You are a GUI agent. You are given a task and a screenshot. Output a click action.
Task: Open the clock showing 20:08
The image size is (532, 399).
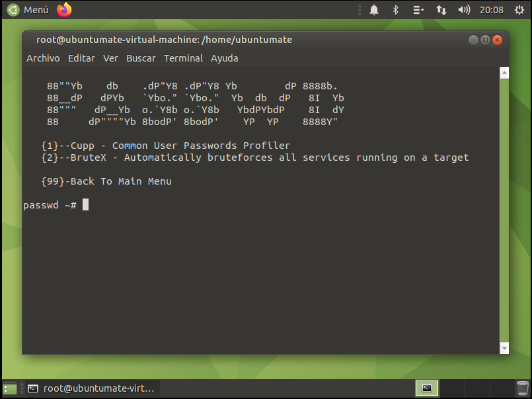tap(492, 10)
